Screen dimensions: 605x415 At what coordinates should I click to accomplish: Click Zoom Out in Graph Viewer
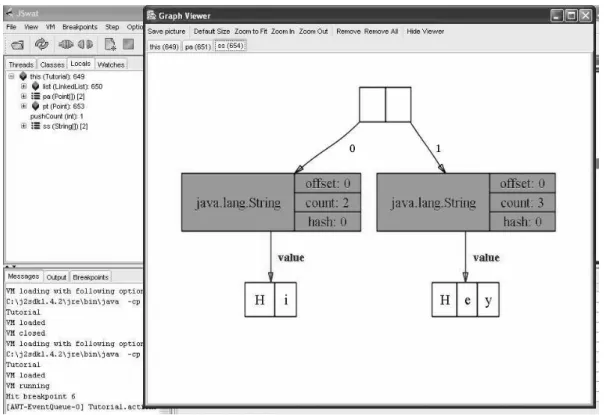tap(313, 31)
